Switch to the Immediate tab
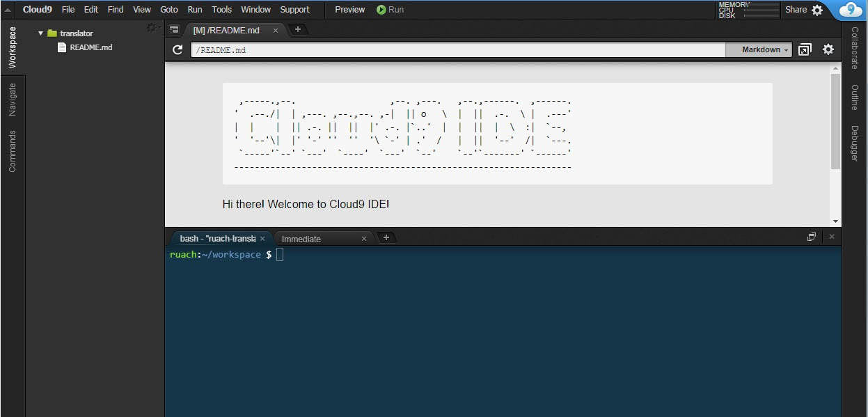 click(301, 239)
